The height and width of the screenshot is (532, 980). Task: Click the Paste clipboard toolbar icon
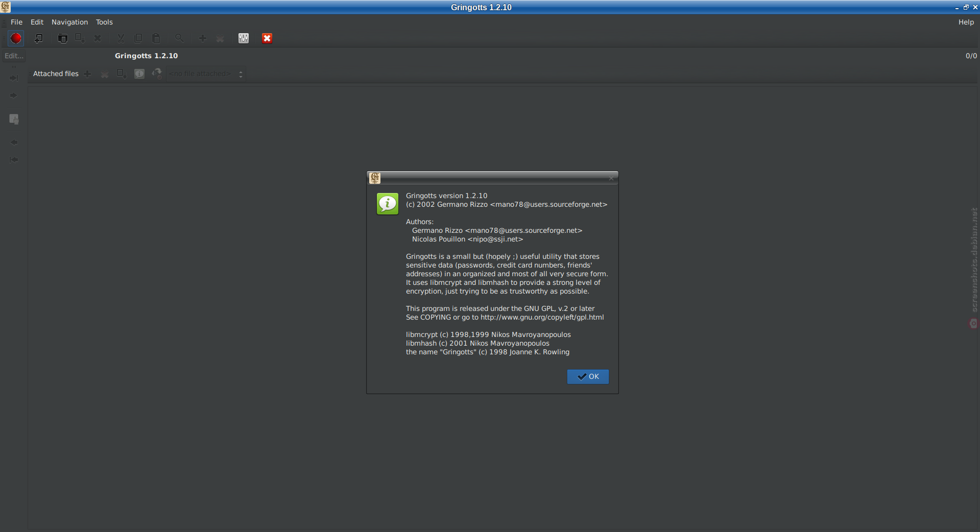156,38
